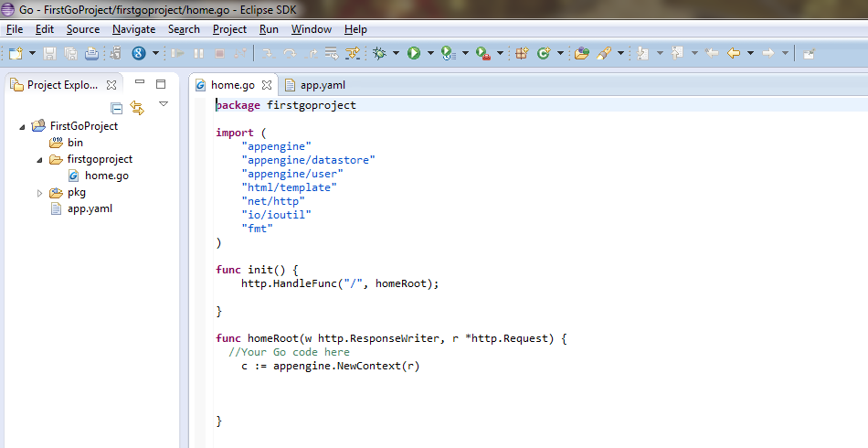Open the Source menu
868x448 pixels.
click(83, 29)
